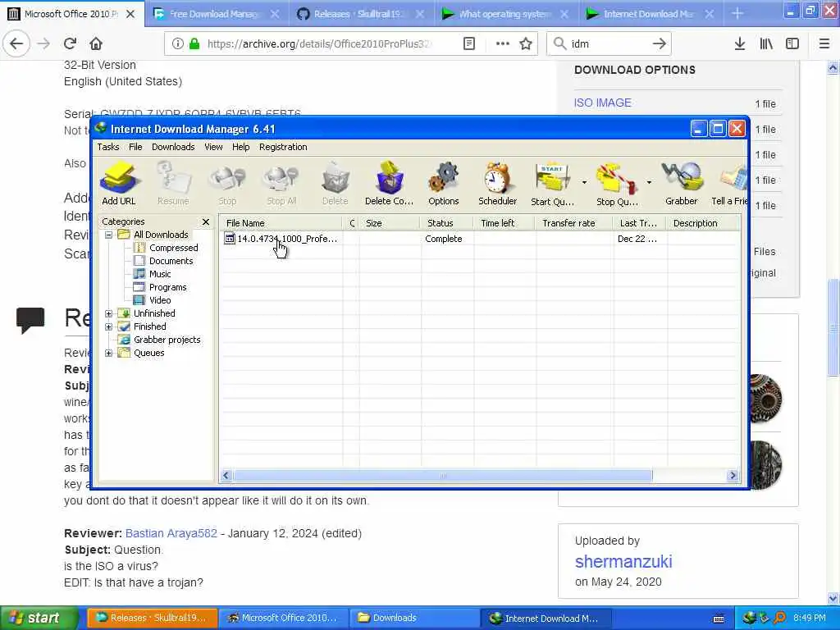Close the Categories panel

coord(206,221)
